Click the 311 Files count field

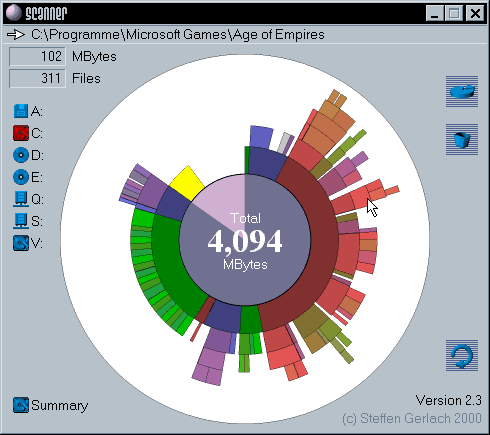coord(37,78)
